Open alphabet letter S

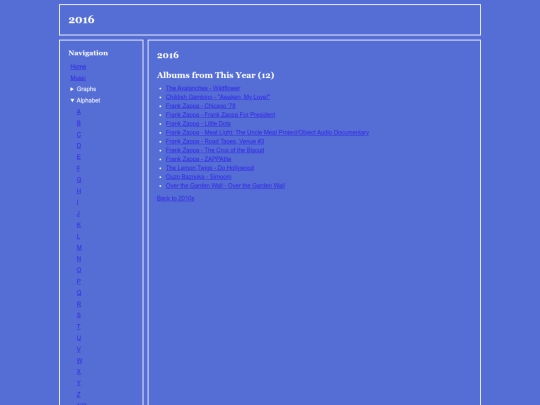(79, 315)
